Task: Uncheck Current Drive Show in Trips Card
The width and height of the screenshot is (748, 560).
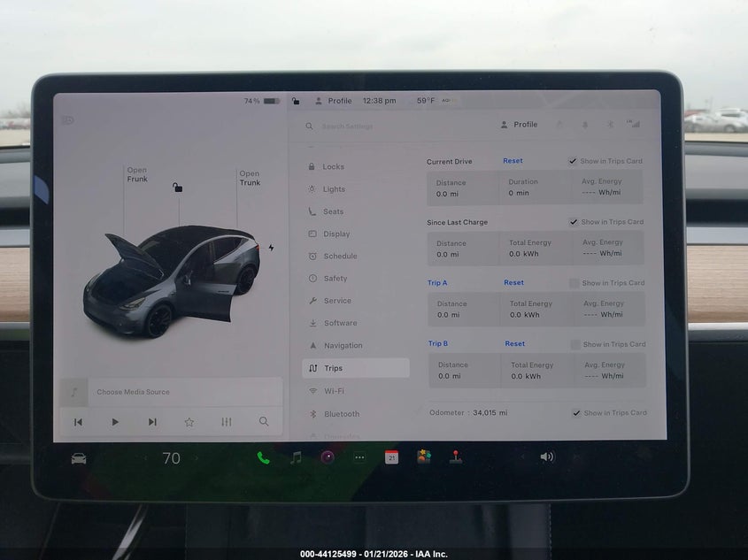Action: pos(573,161)
